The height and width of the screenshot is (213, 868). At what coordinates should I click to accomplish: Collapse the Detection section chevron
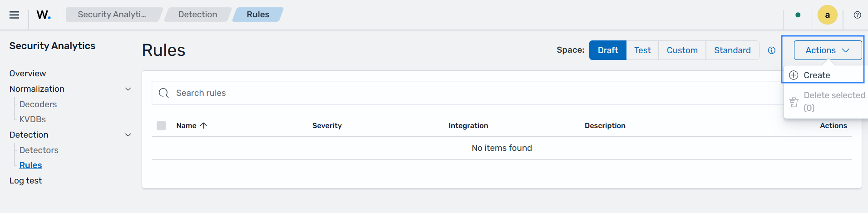[x=128, y=135]
